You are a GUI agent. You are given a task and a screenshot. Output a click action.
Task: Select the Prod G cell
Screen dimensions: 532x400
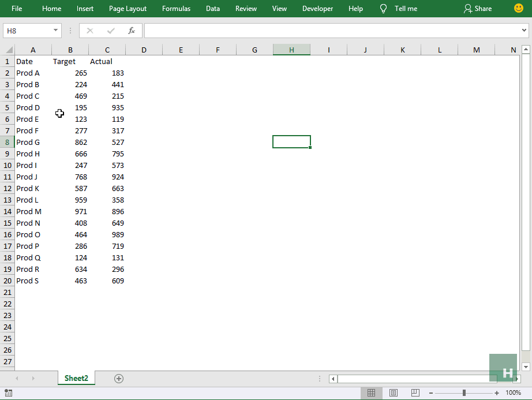click(33, 142)
